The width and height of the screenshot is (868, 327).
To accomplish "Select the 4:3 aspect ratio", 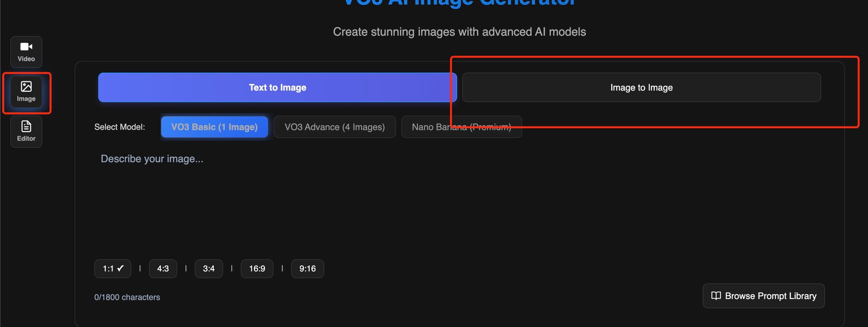I will 163,268.
